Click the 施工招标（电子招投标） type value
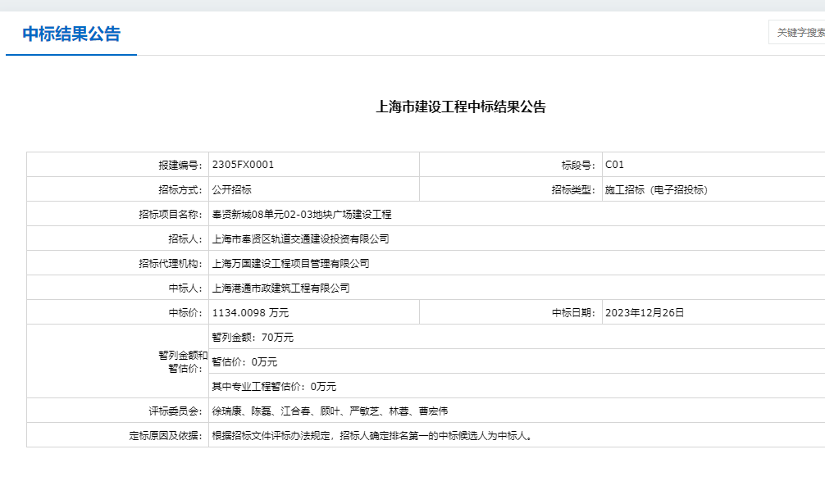Screen dimensions: 825x504 tap(656, 189)
